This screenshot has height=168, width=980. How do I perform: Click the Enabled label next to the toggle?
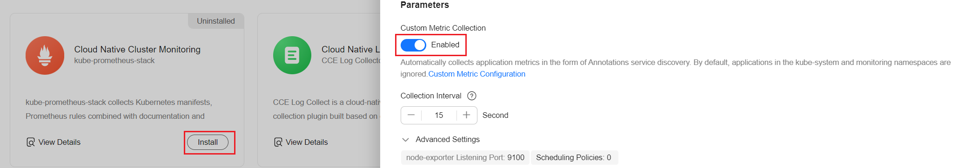point(445,45)
